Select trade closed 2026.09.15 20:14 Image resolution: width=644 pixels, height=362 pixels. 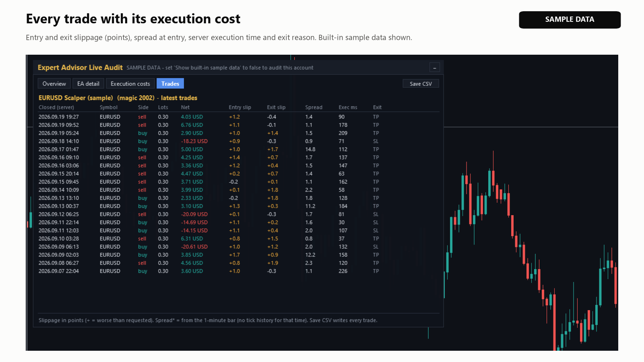(x=238, y=174)
